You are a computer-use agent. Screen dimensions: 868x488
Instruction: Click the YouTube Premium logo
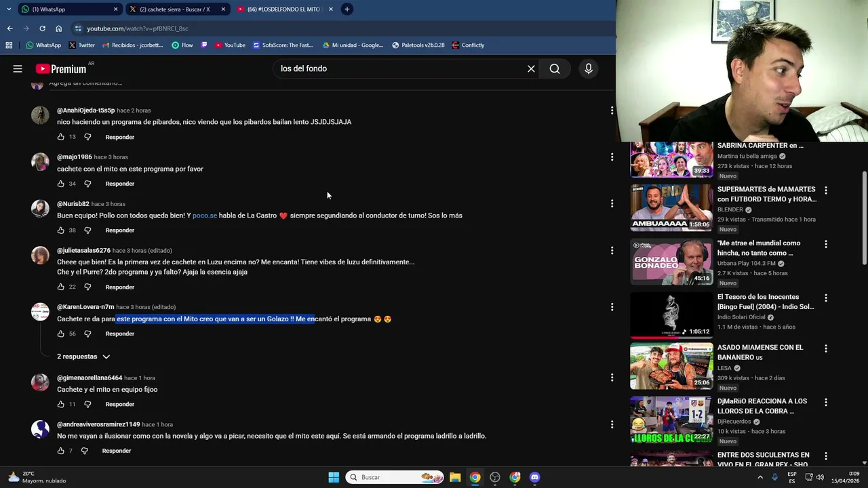pos(61,68)
